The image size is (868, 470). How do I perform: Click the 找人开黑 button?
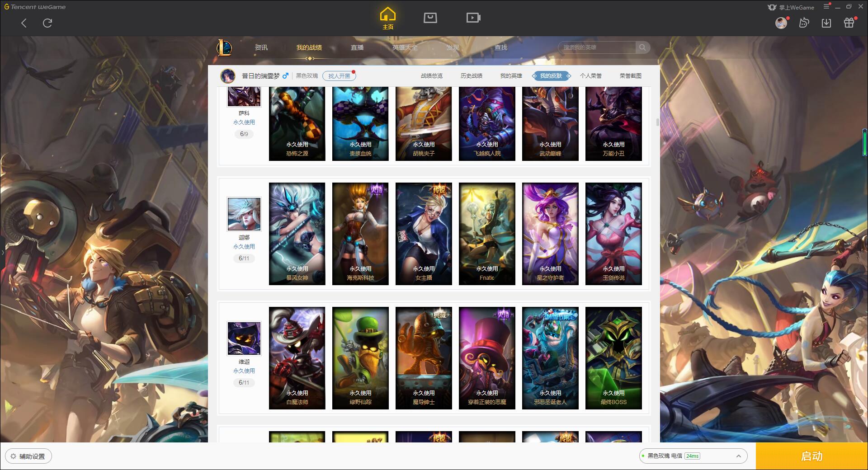click(339, 76)
